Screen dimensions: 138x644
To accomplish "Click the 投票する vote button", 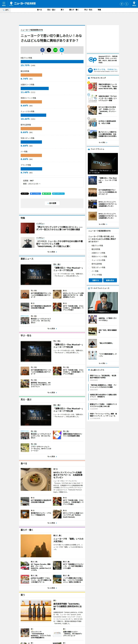I will [95, 280].
